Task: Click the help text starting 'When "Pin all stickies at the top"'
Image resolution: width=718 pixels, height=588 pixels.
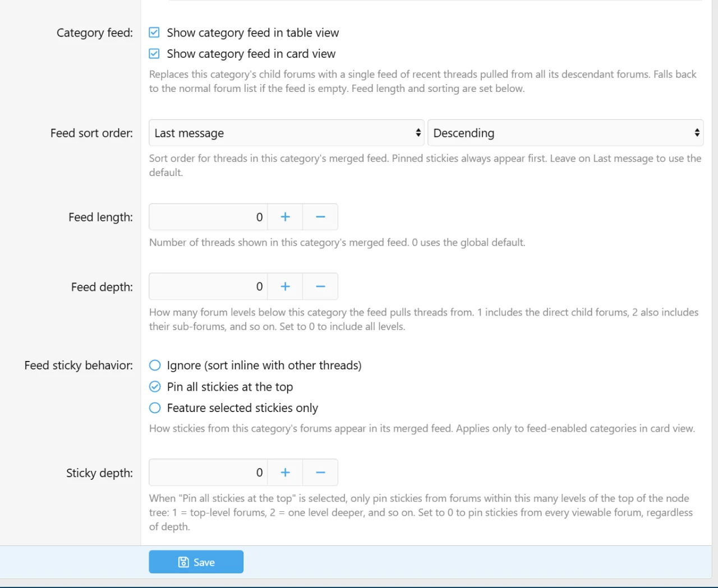Action: [x=421, y=512]
